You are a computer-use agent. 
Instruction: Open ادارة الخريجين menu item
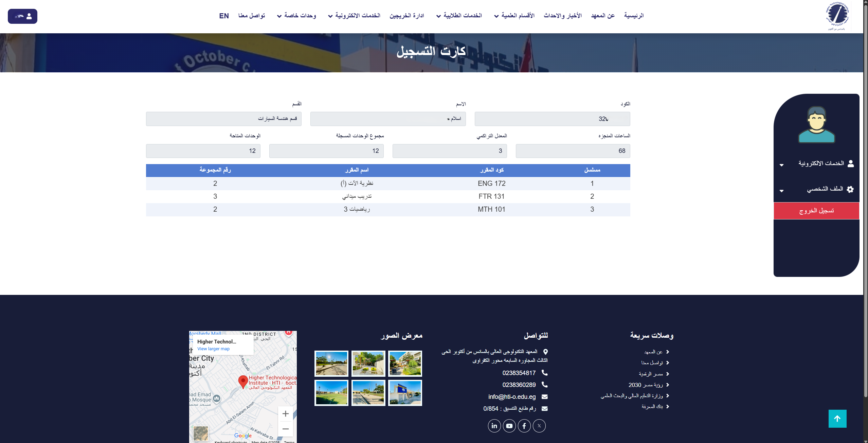click(406, 16)
